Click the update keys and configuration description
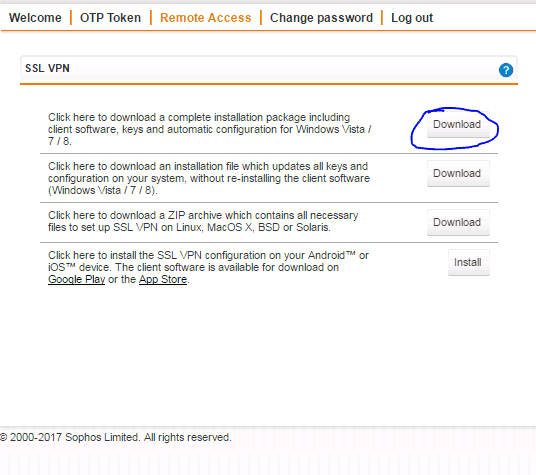 209,178
